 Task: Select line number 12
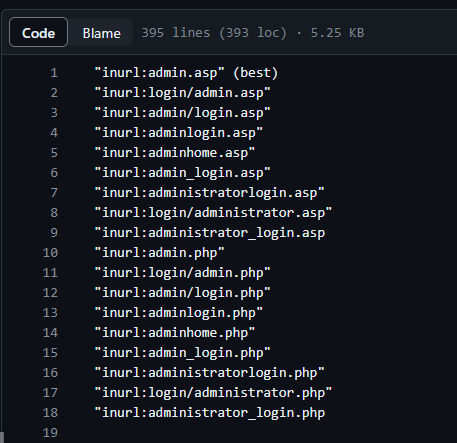[x=50, y=293]
